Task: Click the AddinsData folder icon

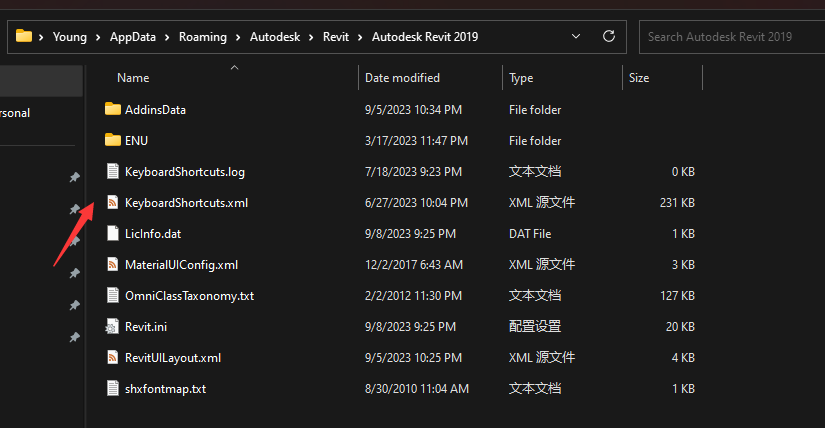Action: tap(112, 109)
